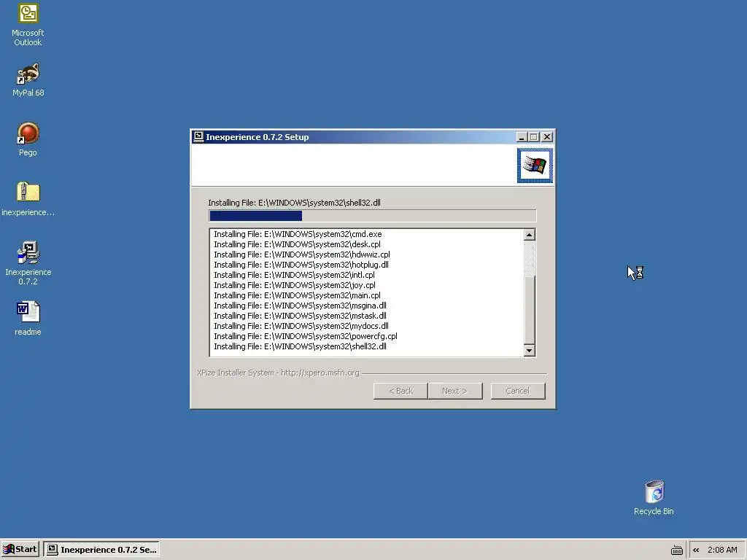Viewport: 747px width, 560px height.
Task: Click the Next button in setup
Action: pyautogui.click(x=455, y=391)
